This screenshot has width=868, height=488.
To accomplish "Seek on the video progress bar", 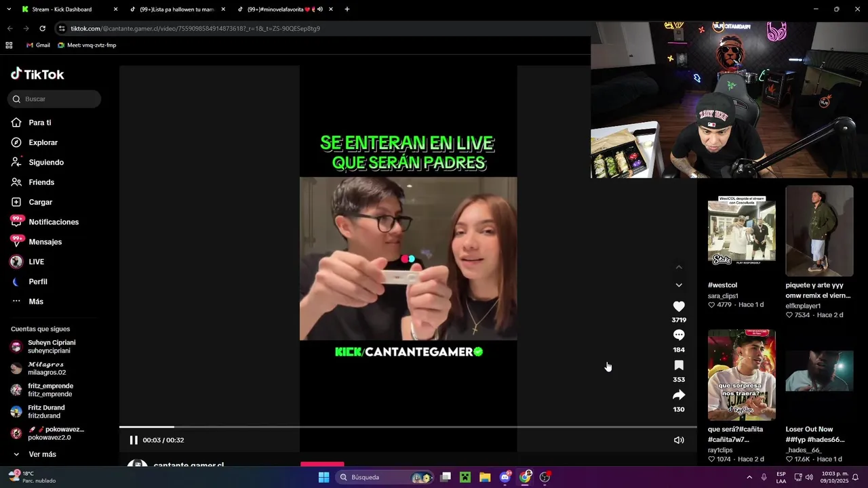I will 408,427.
